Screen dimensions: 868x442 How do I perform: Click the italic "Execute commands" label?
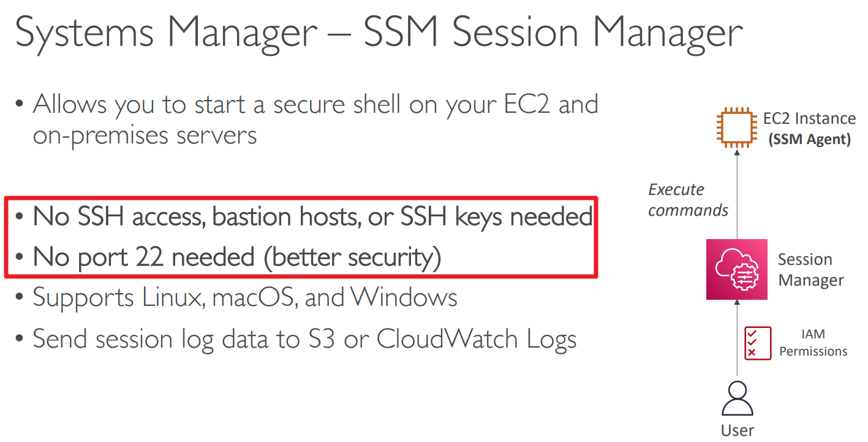pos(688,200)
